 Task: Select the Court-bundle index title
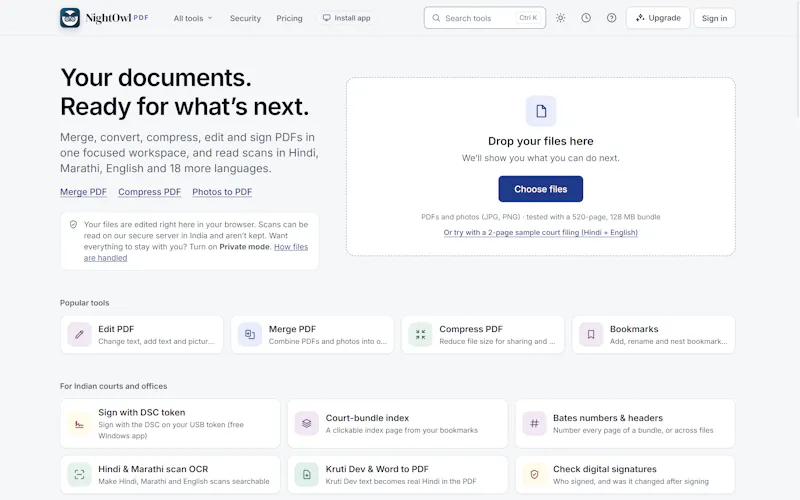[367, 418]
